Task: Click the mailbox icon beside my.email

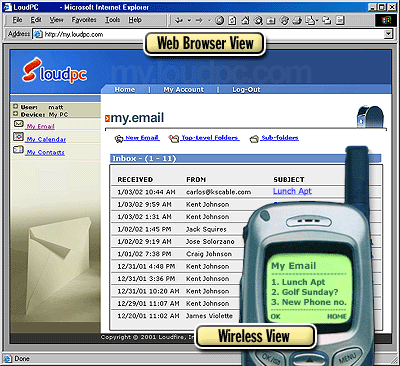Action: click(x=370, y=117)
